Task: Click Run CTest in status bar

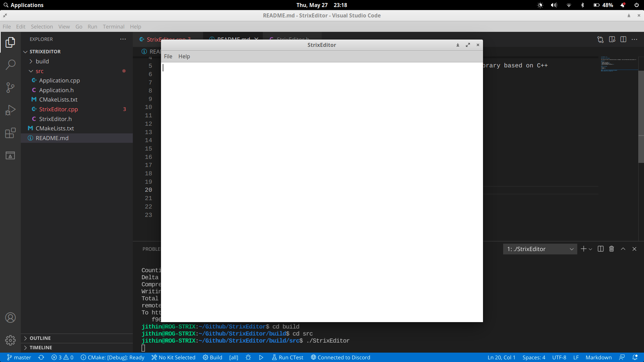Action: tap(287, 357)
